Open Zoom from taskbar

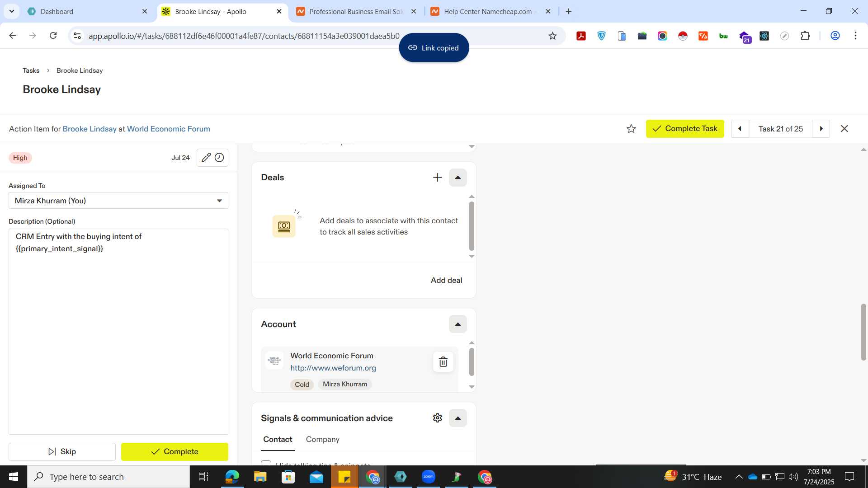(x=428, y=477)
